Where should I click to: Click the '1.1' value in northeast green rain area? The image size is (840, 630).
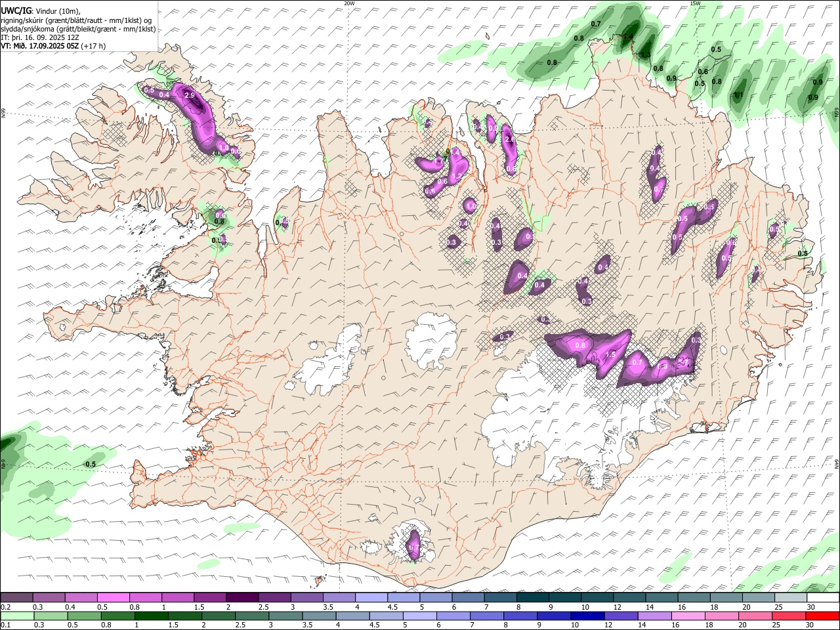tap(738, 95)
